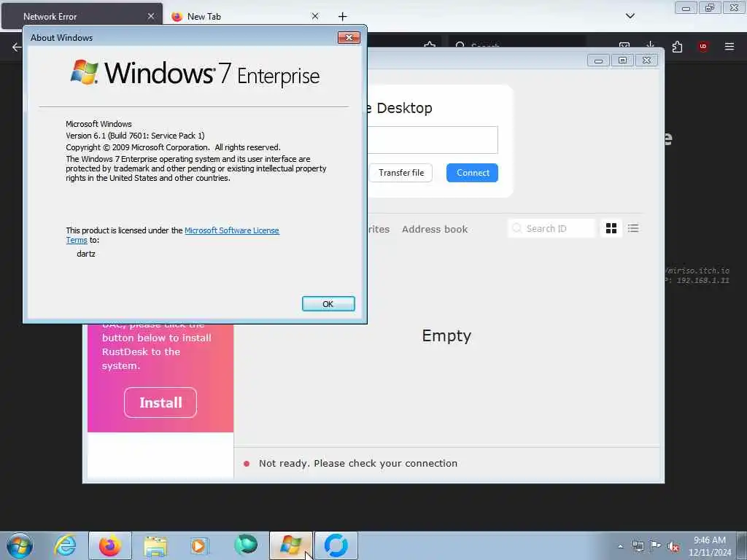Image resolution: width=747 pixels, height=560 pixels.
Task: Switch RustDesk peers to list view
Action: click(632, 228)
